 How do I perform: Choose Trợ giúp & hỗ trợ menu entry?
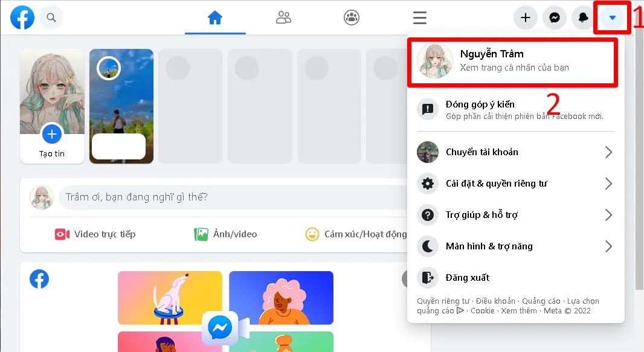click(x=480, y=215)
